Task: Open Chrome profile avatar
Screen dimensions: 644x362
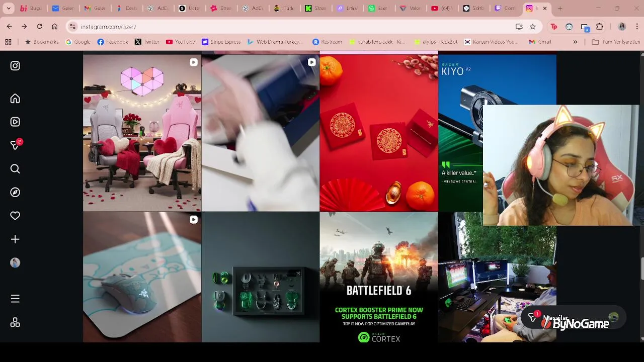Action: [622, 27]
